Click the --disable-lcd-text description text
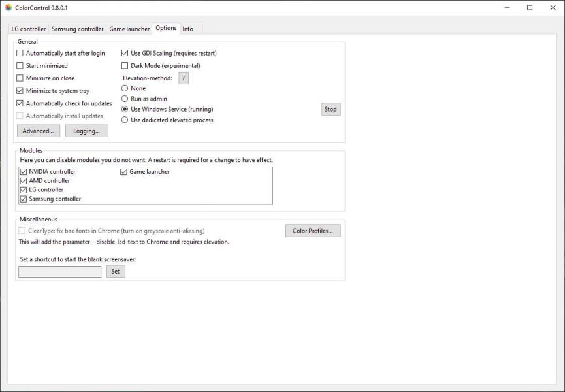 (124, 242)
